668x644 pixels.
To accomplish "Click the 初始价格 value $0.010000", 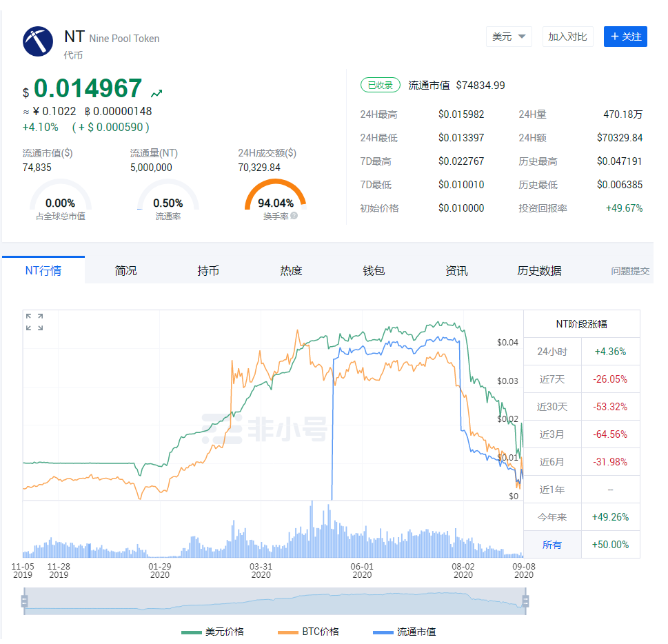I will pyautogui.click(x=461, y=208).
